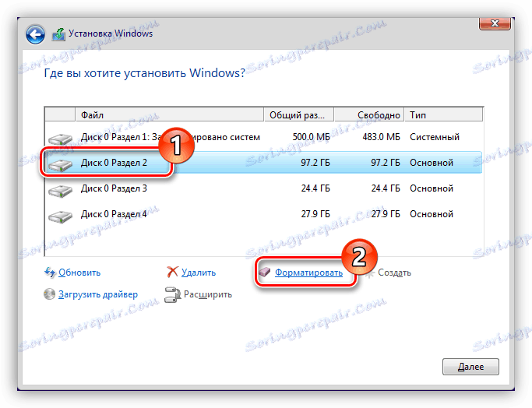
Task: Sort by the Файл column header
Action: 169,115
